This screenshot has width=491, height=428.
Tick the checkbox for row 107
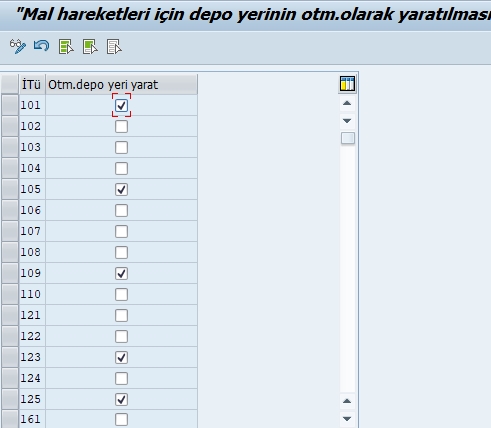click(x=121, y=232)
